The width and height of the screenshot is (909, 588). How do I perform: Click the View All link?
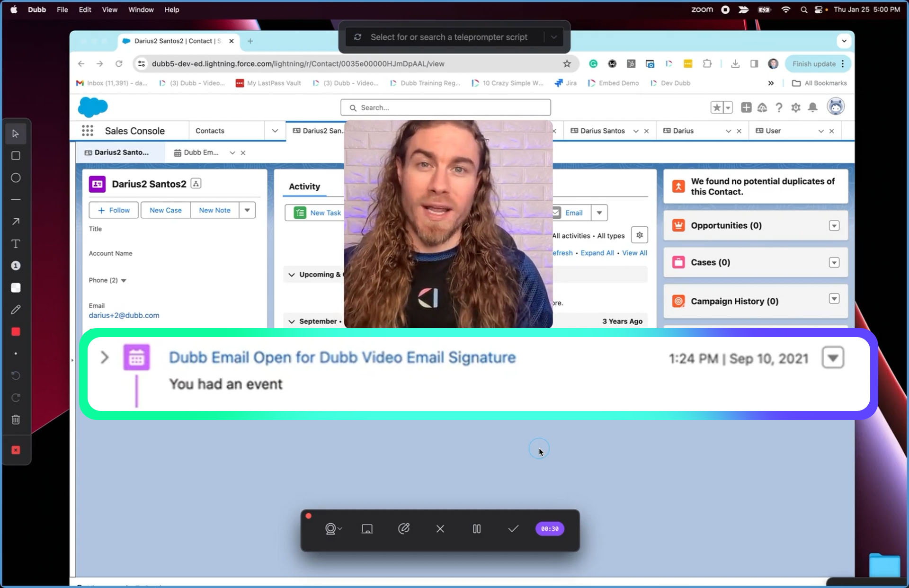(634, 253)
